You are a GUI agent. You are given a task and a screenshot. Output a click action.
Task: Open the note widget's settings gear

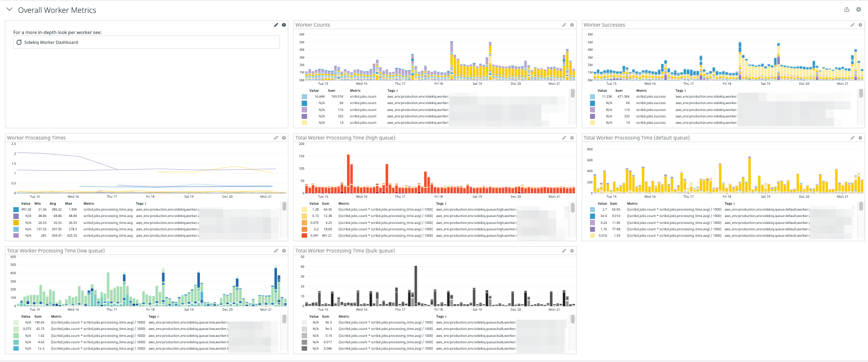click(284, 25)
